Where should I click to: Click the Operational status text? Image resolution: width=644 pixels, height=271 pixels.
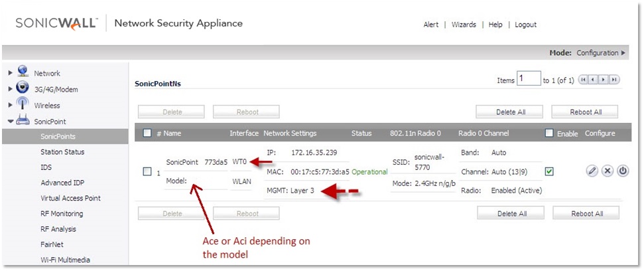click(x=369, y=171)
